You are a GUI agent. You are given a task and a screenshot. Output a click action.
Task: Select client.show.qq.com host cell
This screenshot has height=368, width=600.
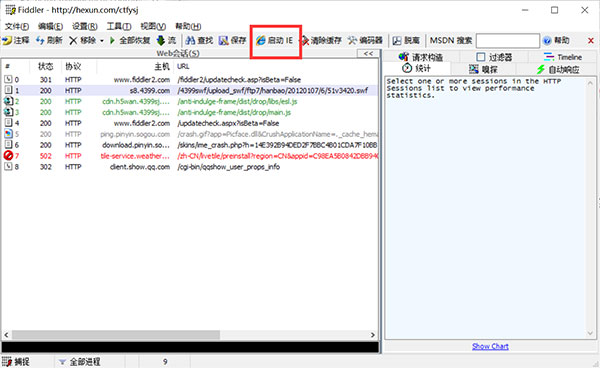(x=140, y=167)
